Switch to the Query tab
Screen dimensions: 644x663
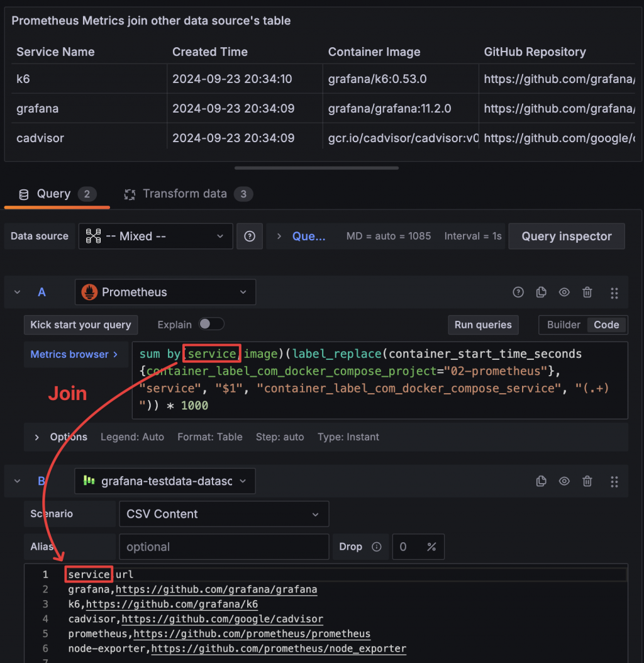[x=57, y=194]
